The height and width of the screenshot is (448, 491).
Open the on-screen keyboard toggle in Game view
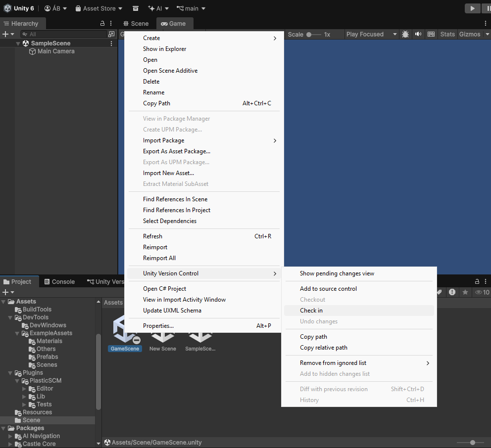pos(431,34)
